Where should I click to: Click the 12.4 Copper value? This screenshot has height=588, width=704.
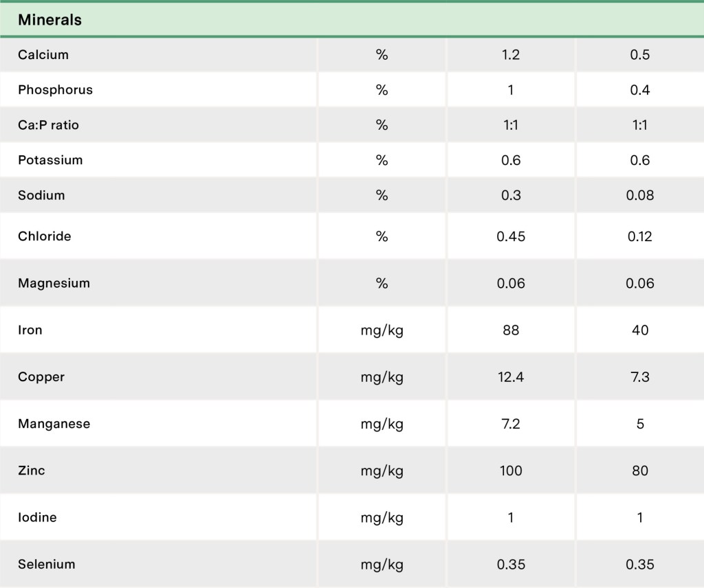point(511,377)
